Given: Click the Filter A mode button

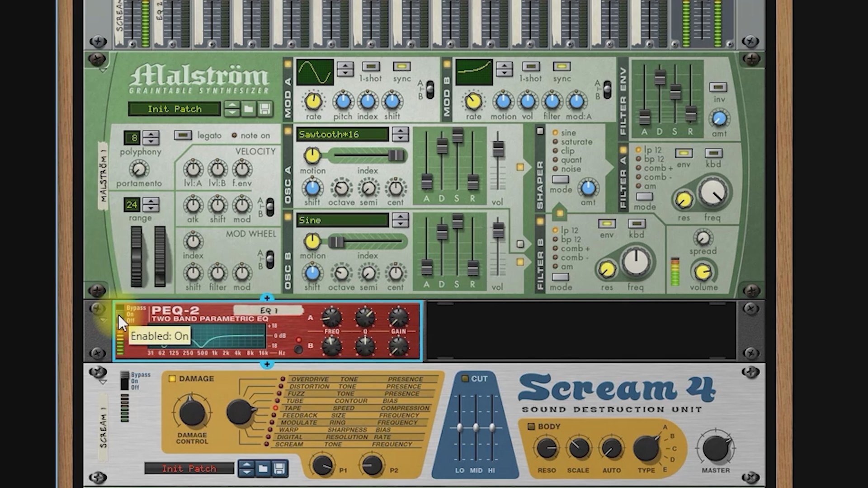Looking at the screenshot, I should [644, 197].
